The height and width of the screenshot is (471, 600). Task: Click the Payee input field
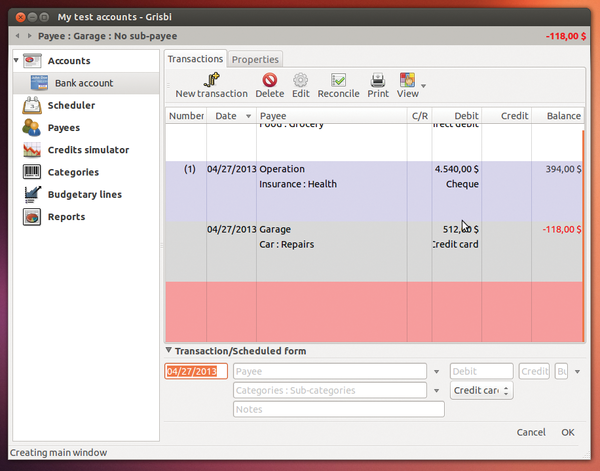[x=330, y=371]
